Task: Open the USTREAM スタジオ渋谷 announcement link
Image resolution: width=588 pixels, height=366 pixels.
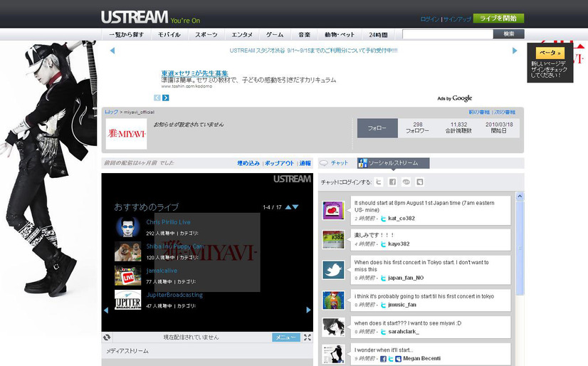Action: (313, 51)
